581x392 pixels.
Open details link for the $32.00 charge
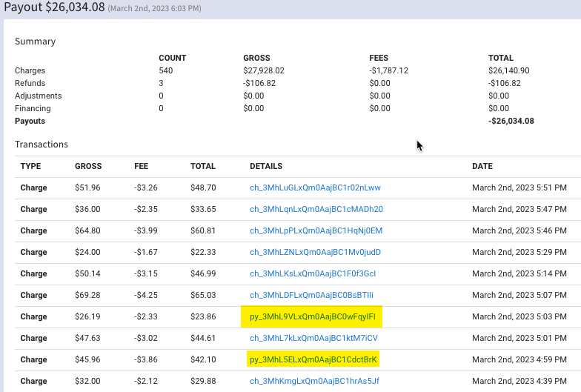coord(314,382)
